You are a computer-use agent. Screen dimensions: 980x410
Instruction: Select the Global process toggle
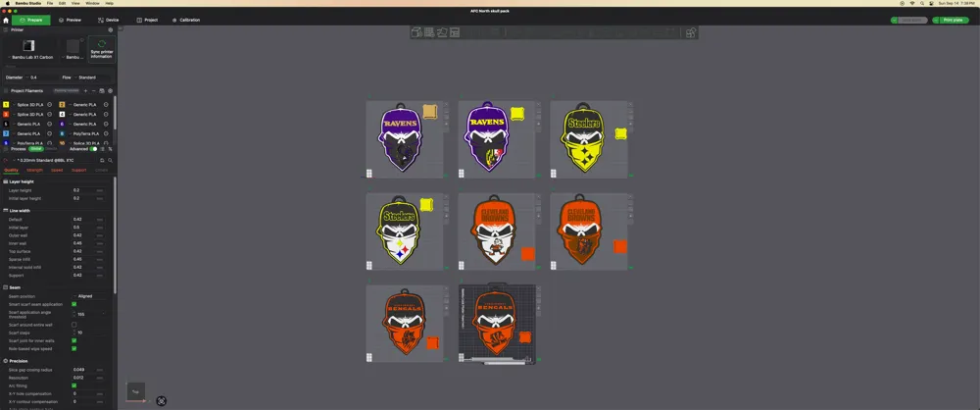(x=35, y=149)
